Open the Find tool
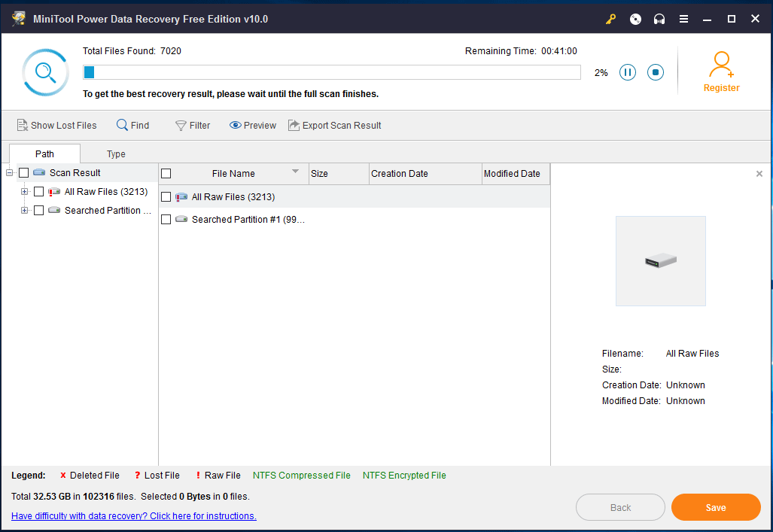The width and height of the screenshot is (773, 532). pos(132,125)
